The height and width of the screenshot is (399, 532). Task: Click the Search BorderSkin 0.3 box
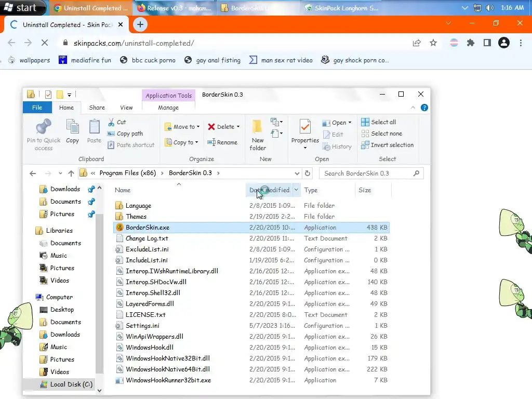pos(371,174)
